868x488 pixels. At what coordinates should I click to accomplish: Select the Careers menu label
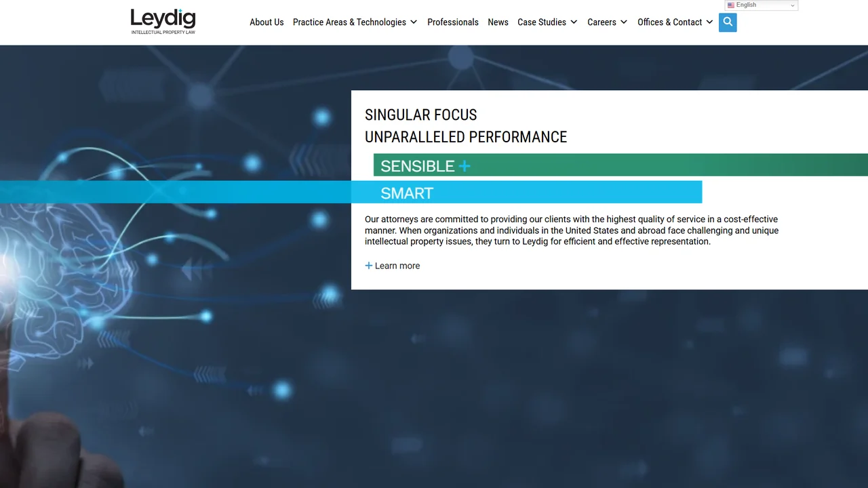point(601,22)
